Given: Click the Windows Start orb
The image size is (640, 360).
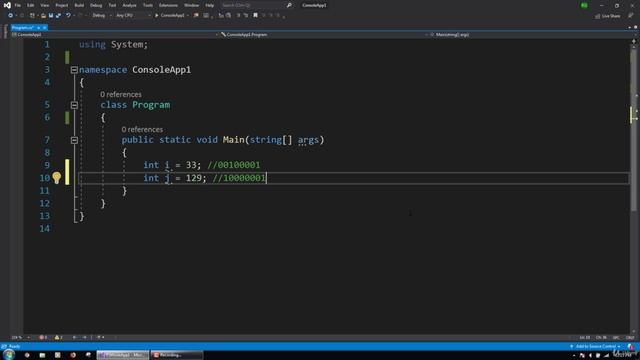Looking at the screenshot, I should point(9,355).
